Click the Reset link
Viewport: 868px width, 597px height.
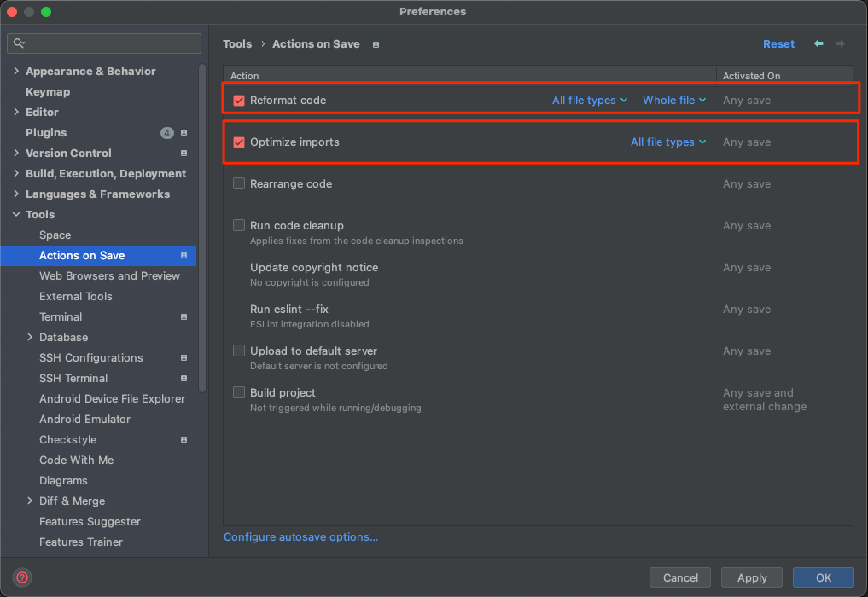tap(778, 43)
